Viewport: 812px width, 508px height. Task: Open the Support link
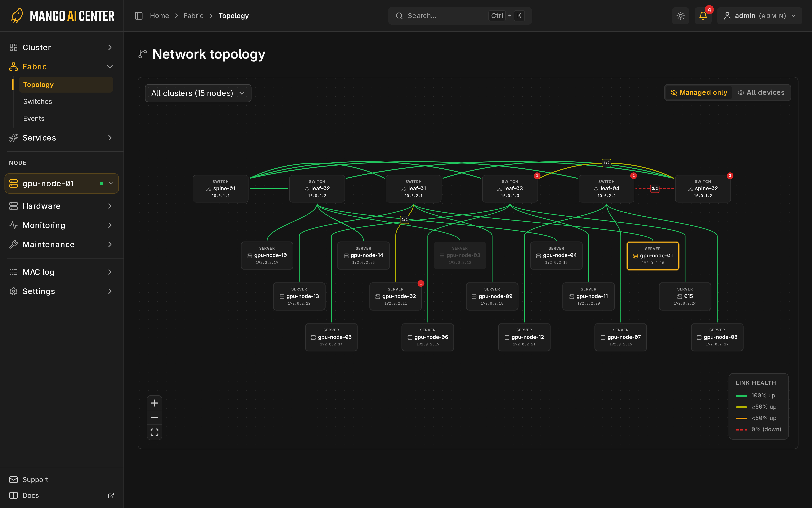tap(62, 479)
